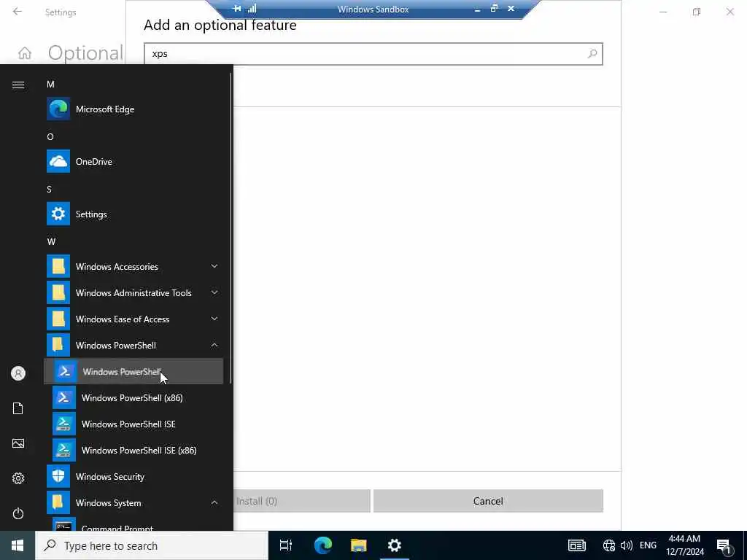Open Command Prompt under Windows System

[x=133, y=525]
